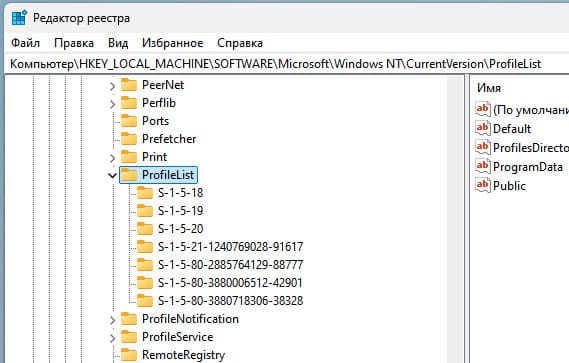The image size is (569, 363).
Task: Select the PeerNet key label
Action: pos(163,85)
